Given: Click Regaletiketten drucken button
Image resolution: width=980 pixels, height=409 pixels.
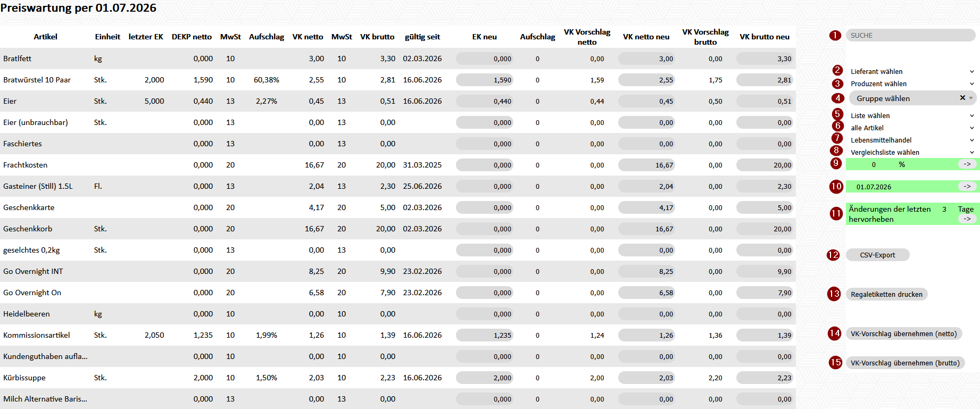Looking at the screenshot, I should click(x=887, y=294).
